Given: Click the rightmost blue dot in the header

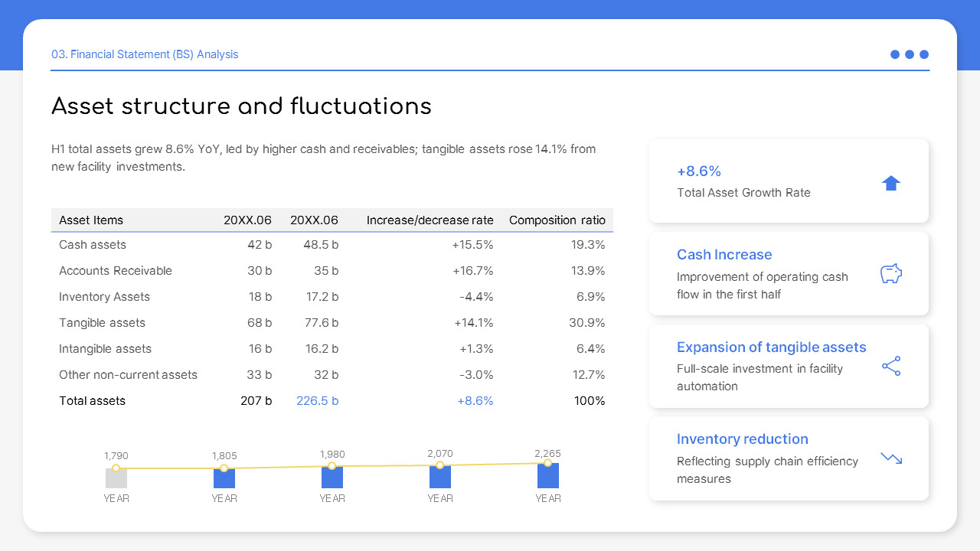Looking at the screenshot, I should pos(924,54).
